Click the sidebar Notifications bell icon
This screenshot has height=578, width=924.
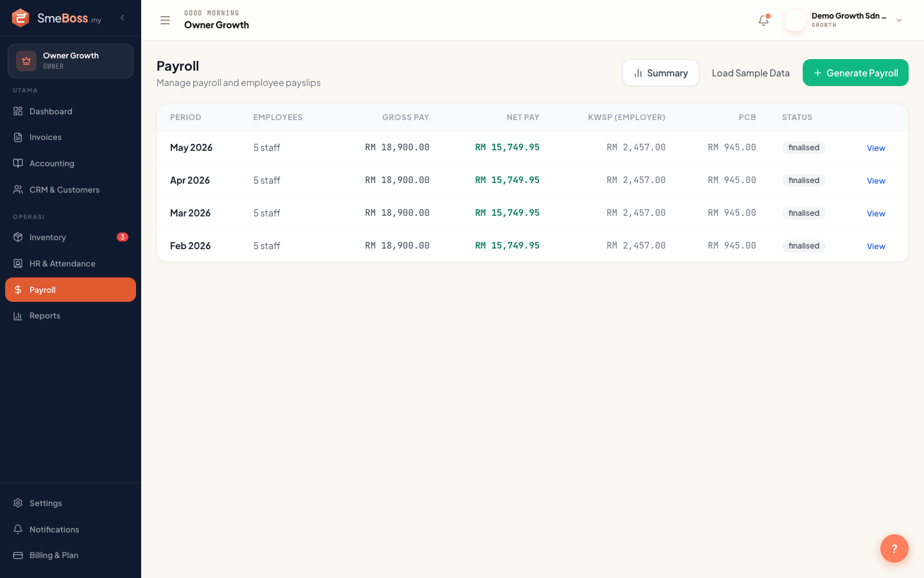point(18,529)
